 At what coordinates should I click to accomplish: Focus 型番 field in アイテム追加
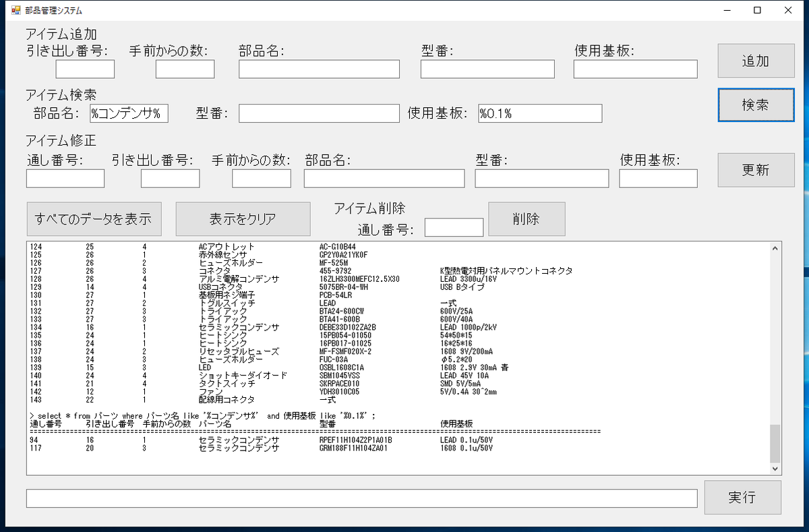pos(487,69)
